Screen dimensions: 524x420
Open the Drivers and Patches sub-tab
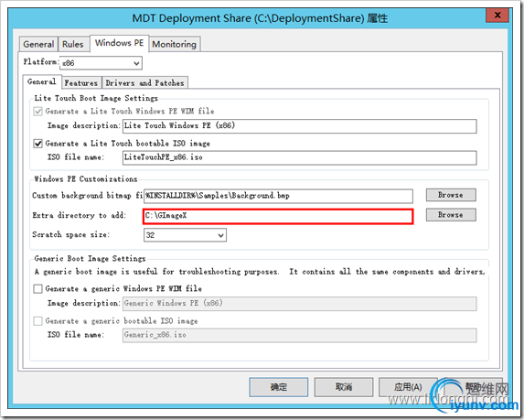coord(144,82)
